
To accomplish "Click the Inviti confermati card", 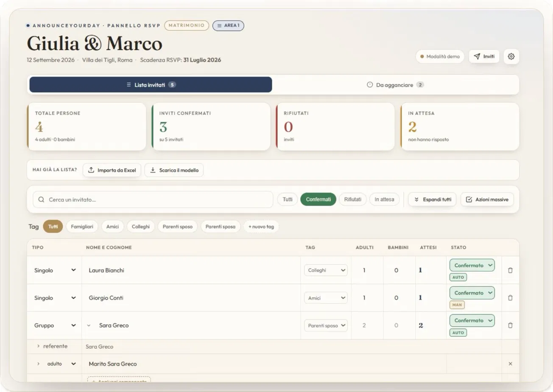I will 211,126.
